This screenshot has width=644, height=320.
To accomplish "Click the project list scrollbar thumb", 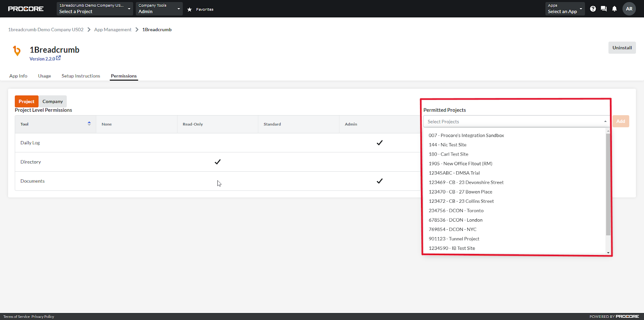I will coord(608,184).
